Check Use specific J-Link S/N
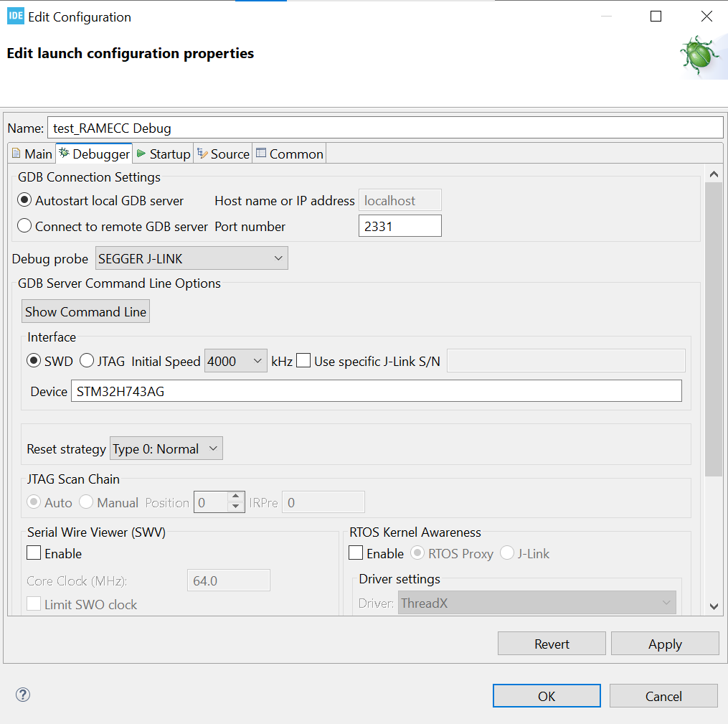Image resolution: width=728 pixels, height=724 pixels. 303,360
